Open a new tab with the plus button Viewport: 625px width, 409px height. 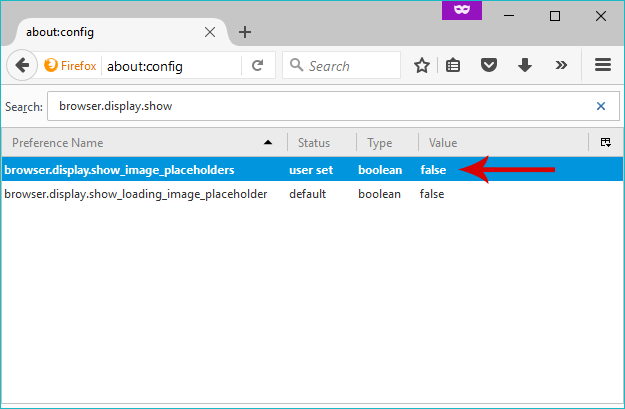click(245, 32)
